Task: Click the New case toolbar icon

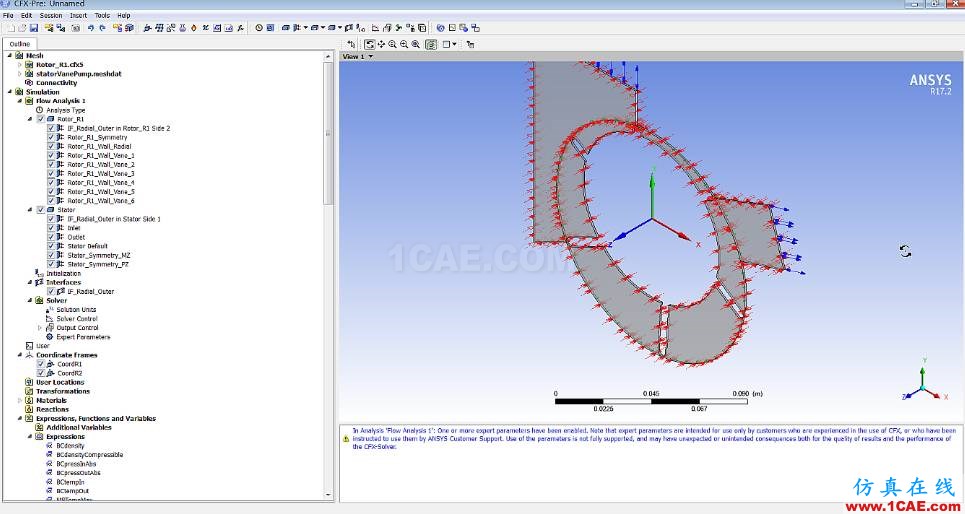Action: pyautogui.click(x=10, y=28)
